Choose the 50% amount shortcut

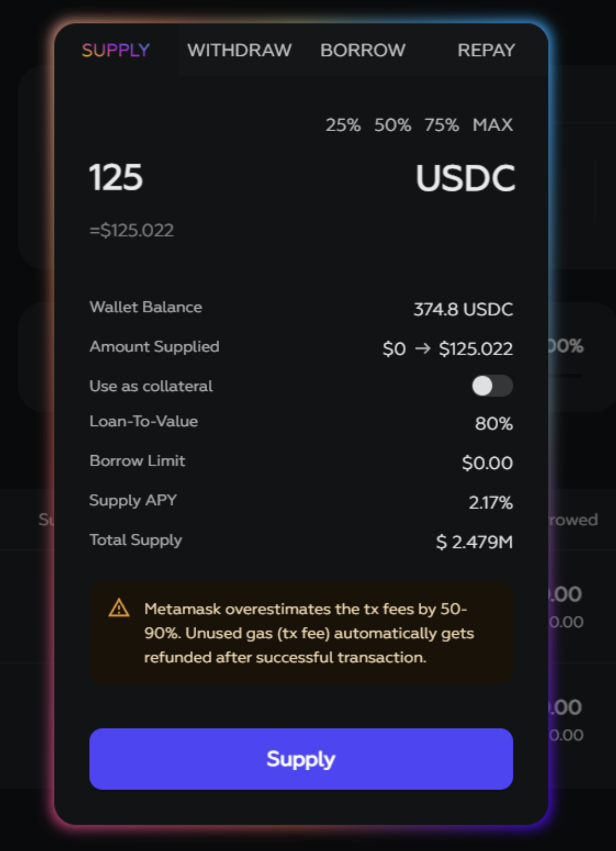392,125
